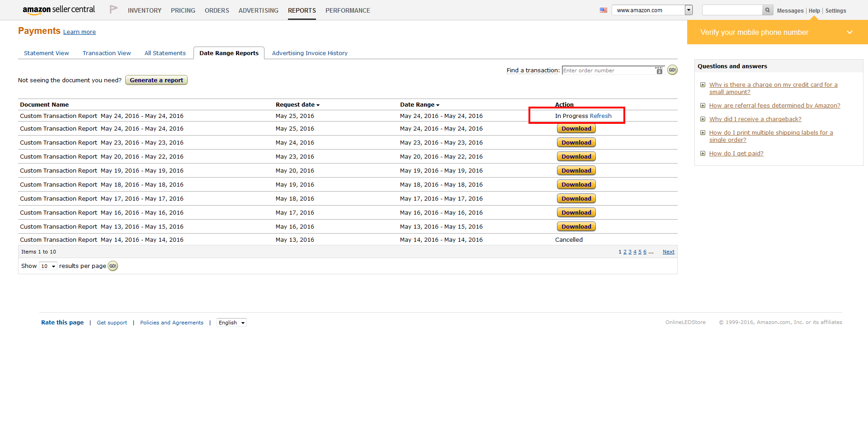Click the Amazon Seller Central logo
Viewport: 868px width, 427px height.
click(x=59, y=10)
